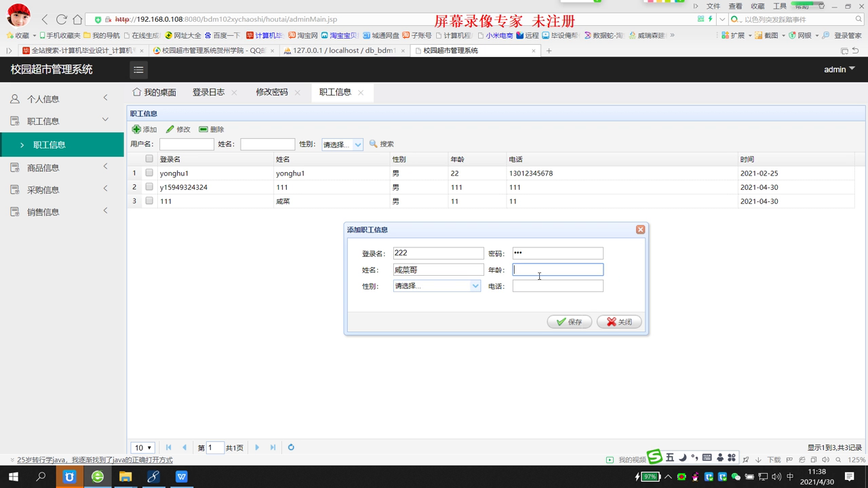
Task: Close the 添加职工信息 dialog with X
Action: click(x=640, y=230)
